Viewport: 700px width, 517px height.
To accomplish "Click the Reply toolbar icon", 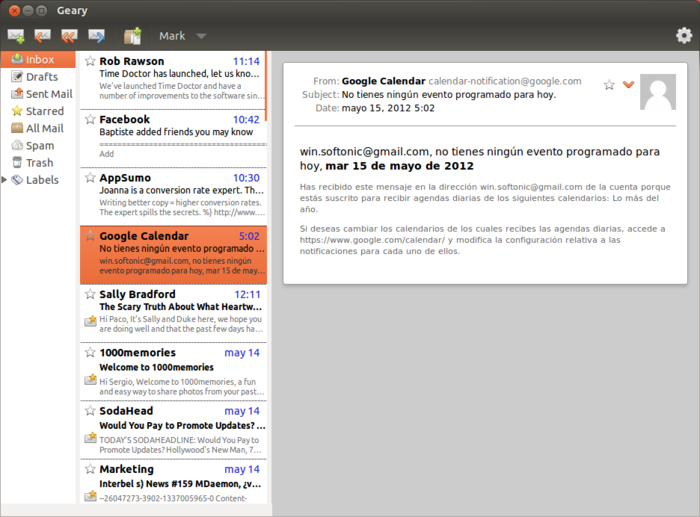I will pyautogui.click(x=43, y=36).
